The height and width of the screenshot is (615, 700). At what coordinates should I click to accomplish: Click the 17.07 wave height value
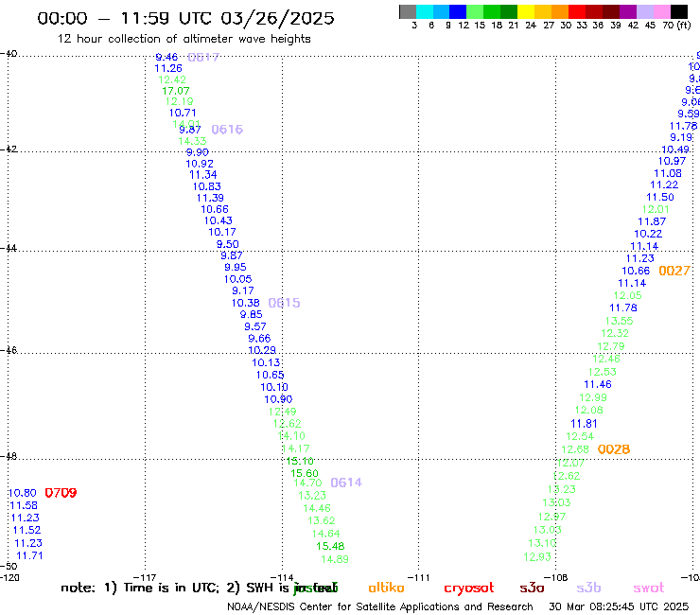click(175, 91)
